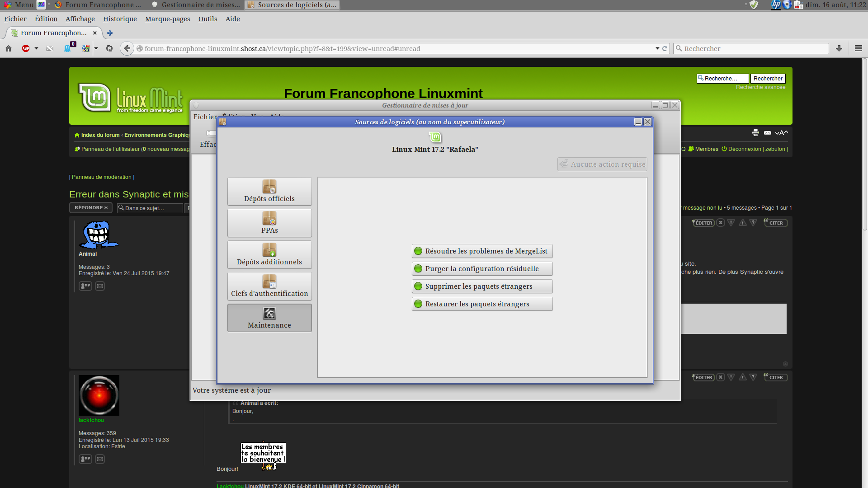
Task: Open the Membres link
Action: 703,149
